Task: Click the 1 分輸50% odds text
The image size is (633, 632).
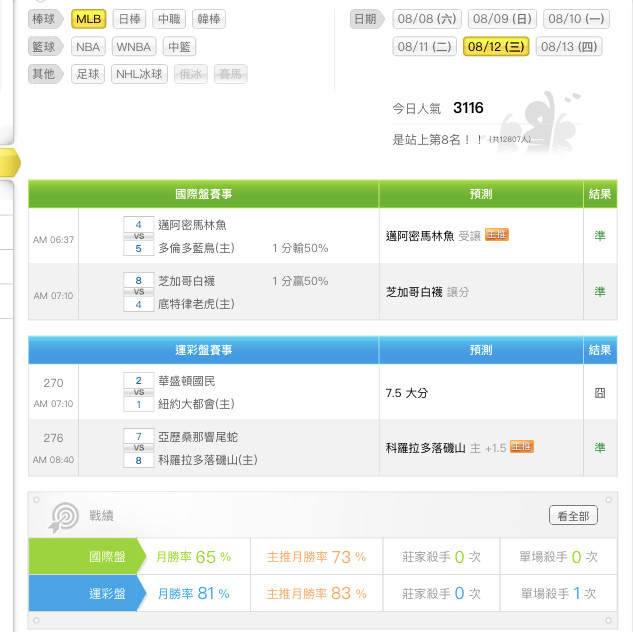Action: tap(300, 248)
